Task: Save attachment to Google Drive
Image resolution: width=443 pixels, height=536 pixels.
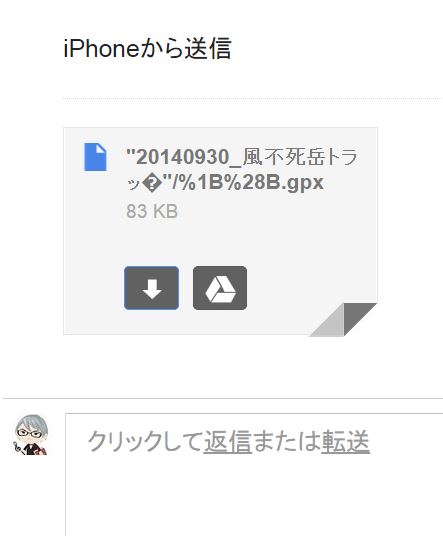Action: (220, 288)
